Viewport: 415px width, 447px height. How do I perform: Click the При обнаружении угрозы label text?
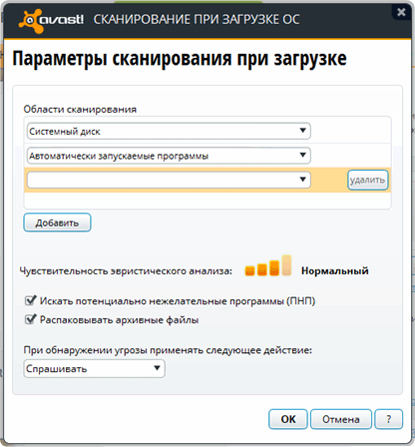(x=168, y=350)
